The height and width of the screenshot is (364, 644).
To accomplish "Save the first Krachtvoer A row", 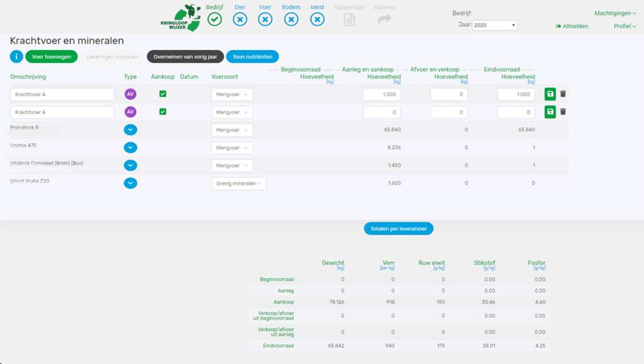I will [550, 94].
